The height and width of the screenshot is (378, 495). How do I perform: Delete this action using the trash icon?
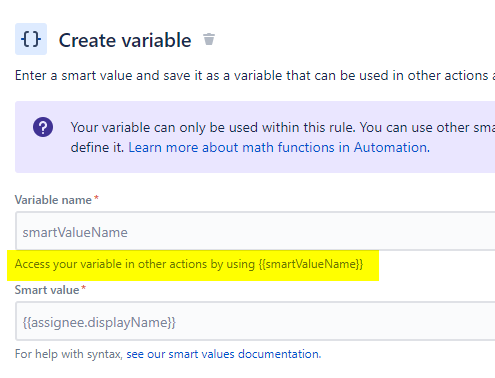pos(209,39)
